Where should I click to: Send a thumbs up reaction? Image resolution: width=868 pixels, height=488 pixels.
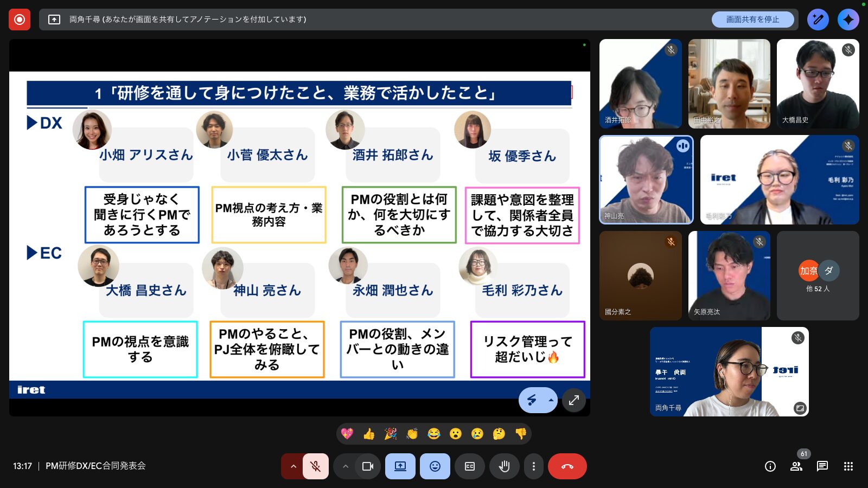click(x=369, y=434)
